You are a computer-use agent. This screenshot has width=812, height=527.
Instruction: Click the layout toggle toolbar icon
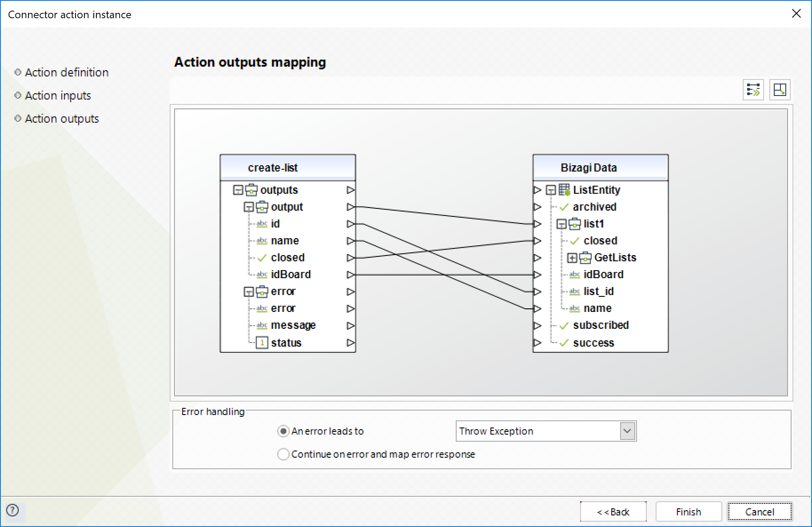pyautogui.click(x=780, y=90)
